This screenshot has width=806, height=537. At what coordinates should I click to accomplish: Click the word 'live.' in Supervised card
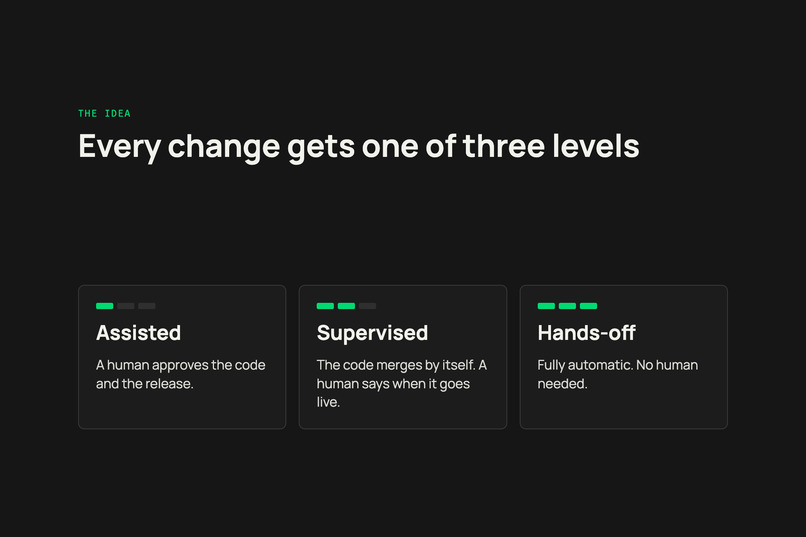click(x=328, y=402)
